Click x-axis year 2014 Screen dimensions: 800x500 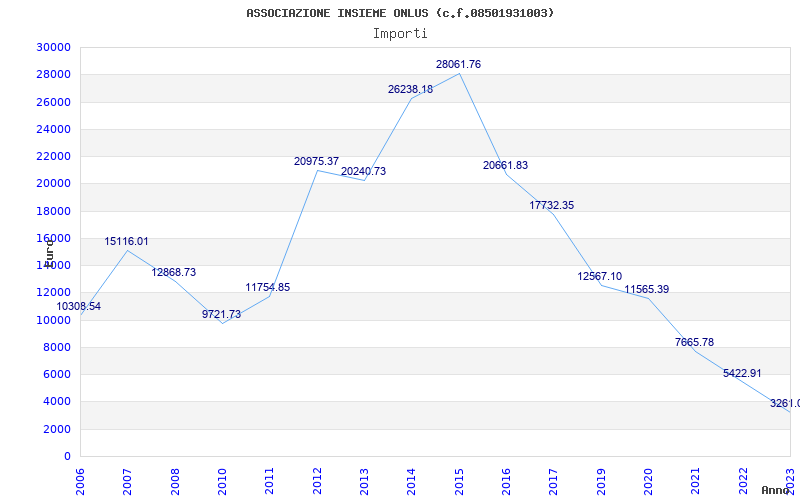(412, 481)
